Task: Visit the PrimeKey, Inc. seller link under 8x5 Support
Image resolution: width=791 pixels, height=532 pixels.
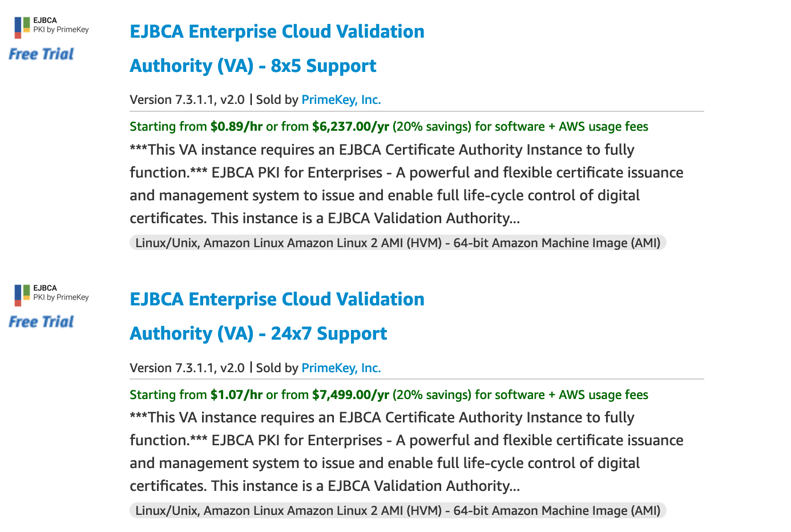Action: pos(341,100)
